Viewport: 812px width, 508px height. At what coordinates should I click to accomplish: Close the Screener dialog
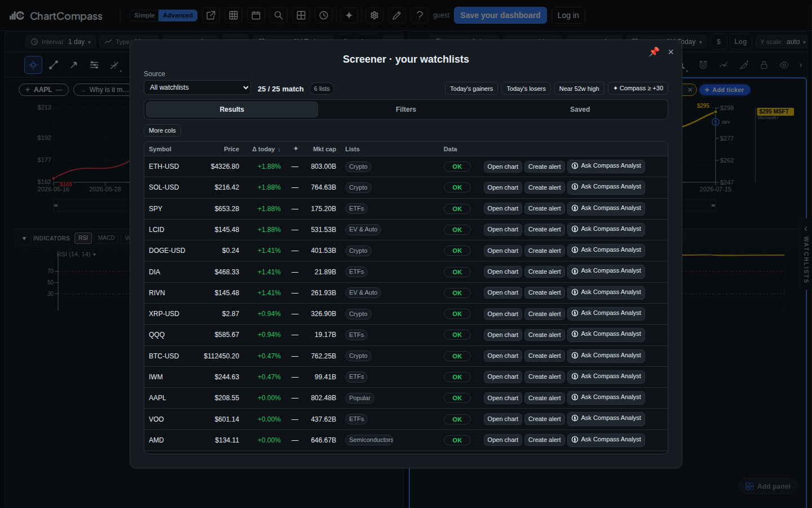click(670, 52)
